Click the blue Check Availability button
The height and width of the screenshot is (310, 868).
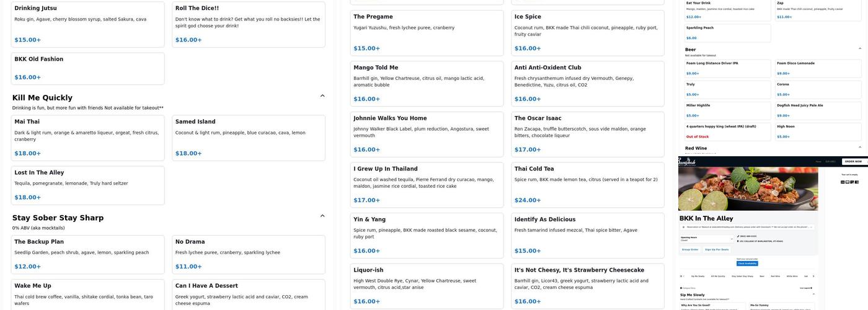click(747, 263)
